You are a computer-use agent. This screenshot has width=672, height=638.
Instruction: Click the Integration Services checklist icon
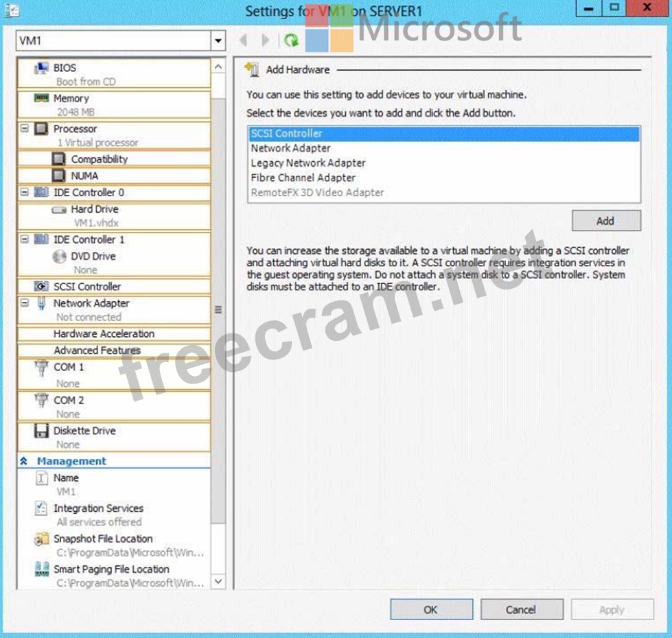coord(41,508)
